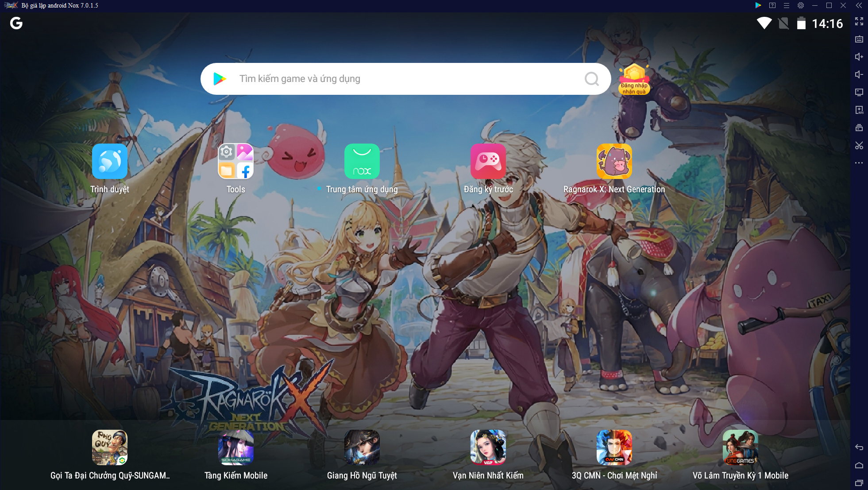Click the Google G icon
This screenshot has height=490, width=868.
coord(16,23)
